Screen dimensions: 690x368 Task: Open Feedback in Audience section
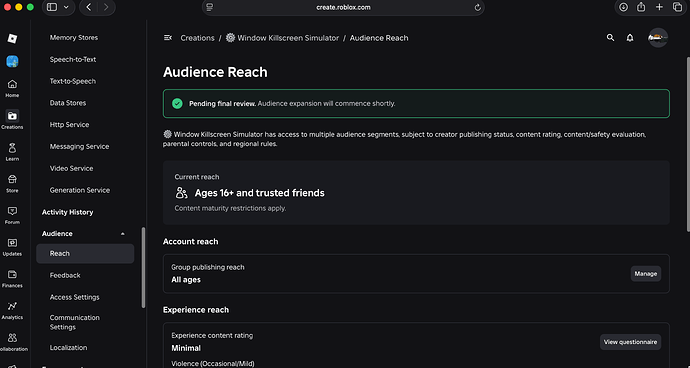pos(65,275)
